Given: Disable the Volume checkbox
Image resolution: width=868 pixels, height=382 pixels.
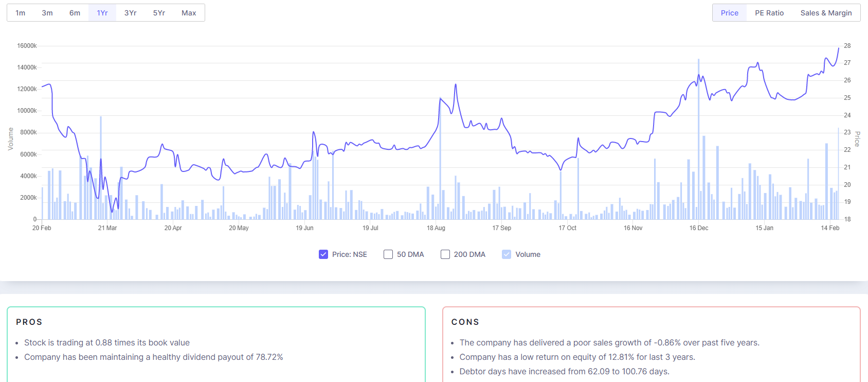Looking at the screenshot, I should [507, 254].
